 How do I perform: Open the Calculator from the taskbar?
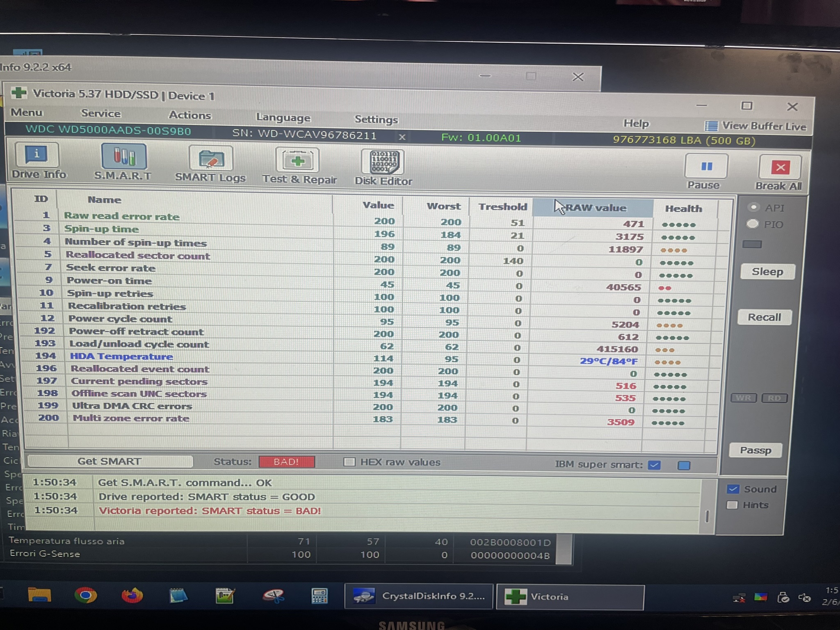click(x=319, y=596)
